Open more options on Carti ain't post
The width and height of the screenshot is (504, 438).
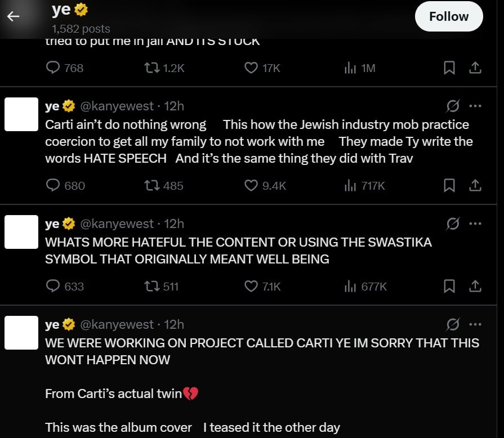[475, 106]
